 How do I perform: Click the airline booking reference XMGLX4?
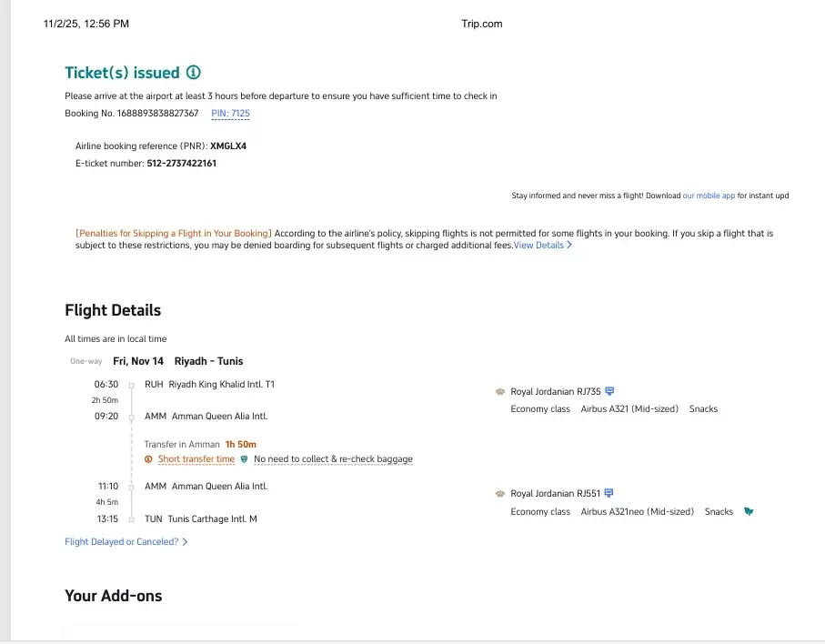click(x=228, y=146)
